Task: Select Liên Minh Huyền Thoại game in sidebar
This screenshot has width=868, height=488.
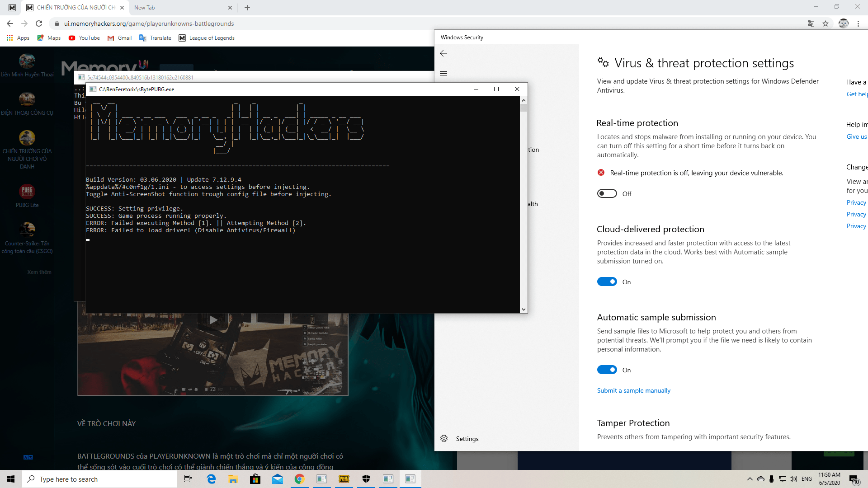Action: click(x=27, y=66)
